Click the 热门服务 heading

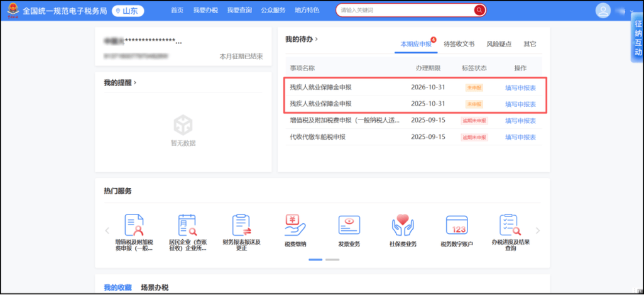(118, 191)
